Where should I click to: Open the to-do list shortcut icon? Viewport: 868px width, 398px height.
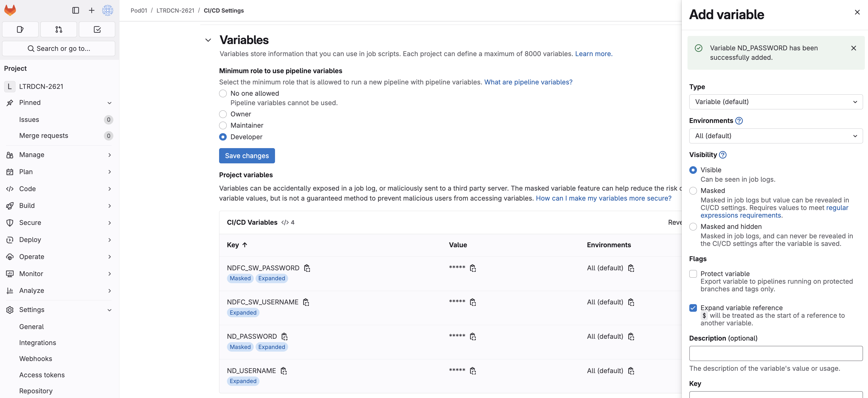pos(97,30)
